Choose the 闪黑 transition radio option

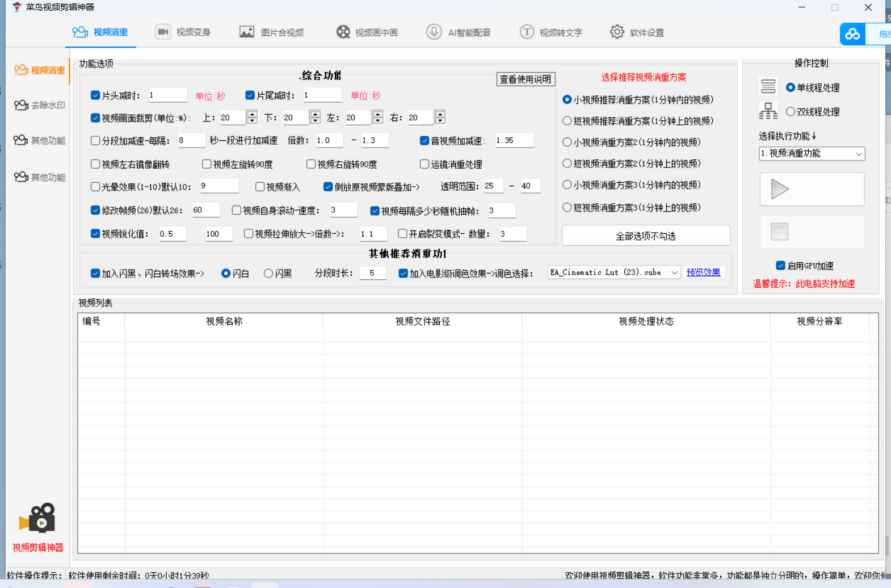tap(268, 274)
